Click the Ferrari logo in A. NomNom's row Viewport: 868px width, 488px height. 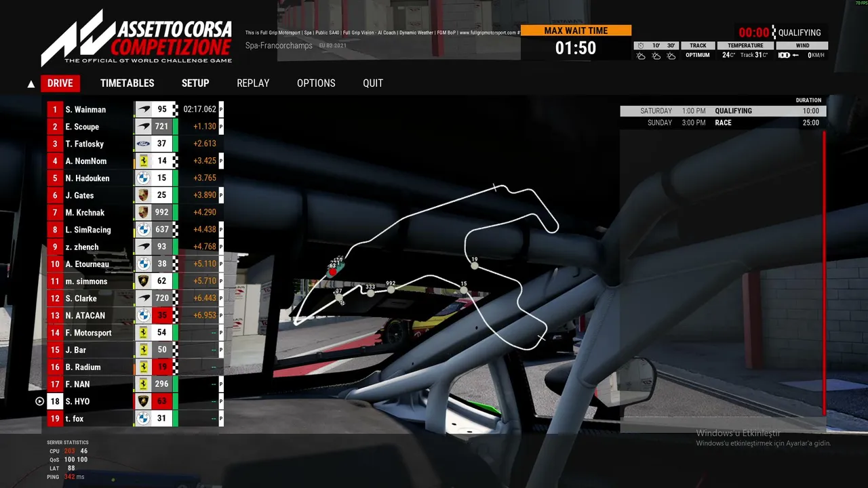pos(144,161)
